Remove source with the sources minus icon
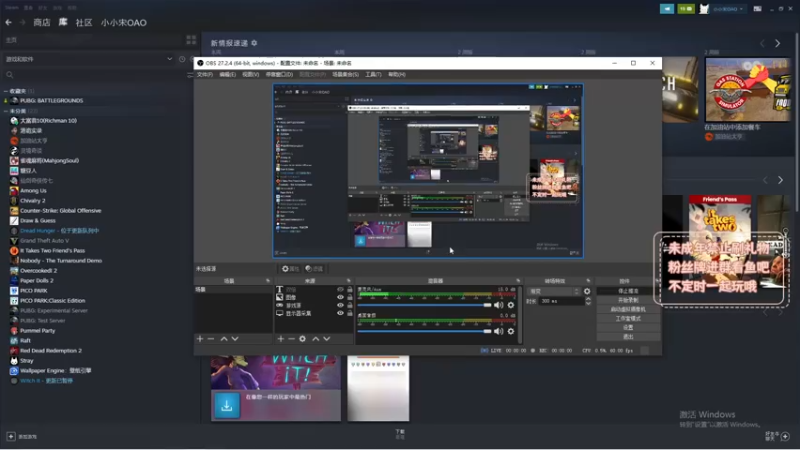Screen dimensions: 800x450 [291, 339]
